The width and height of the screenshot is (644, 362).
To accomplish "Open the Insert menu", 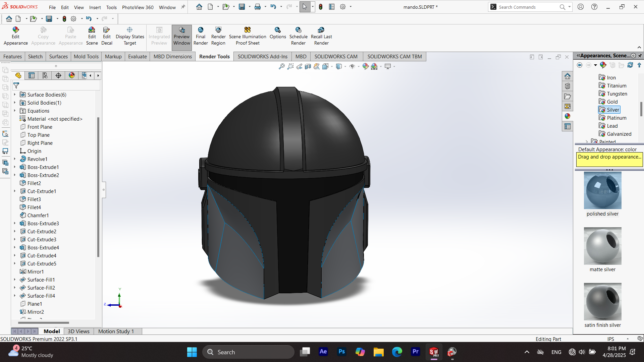I will [x=95, y=7].
